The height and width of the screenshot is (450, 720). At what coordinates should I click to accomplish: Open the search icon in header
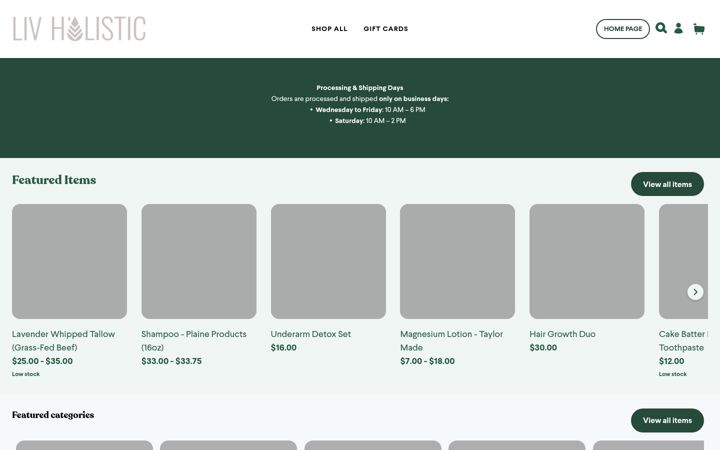pyautogui.click(x=661, y=28)
